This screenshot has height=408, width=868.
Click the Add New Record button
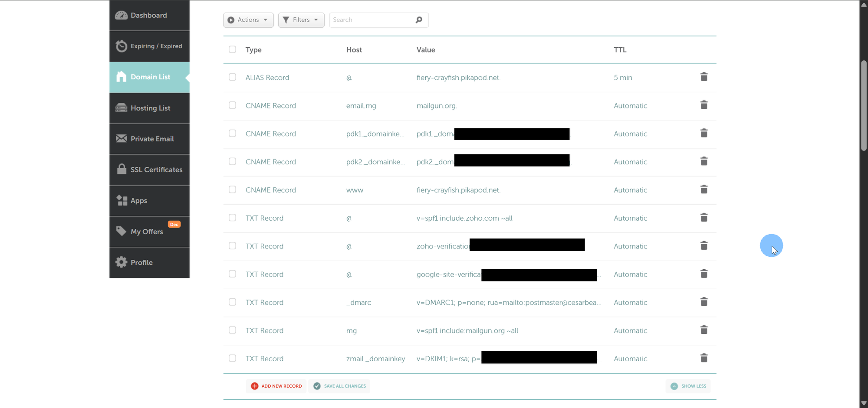tap(276, 385)
